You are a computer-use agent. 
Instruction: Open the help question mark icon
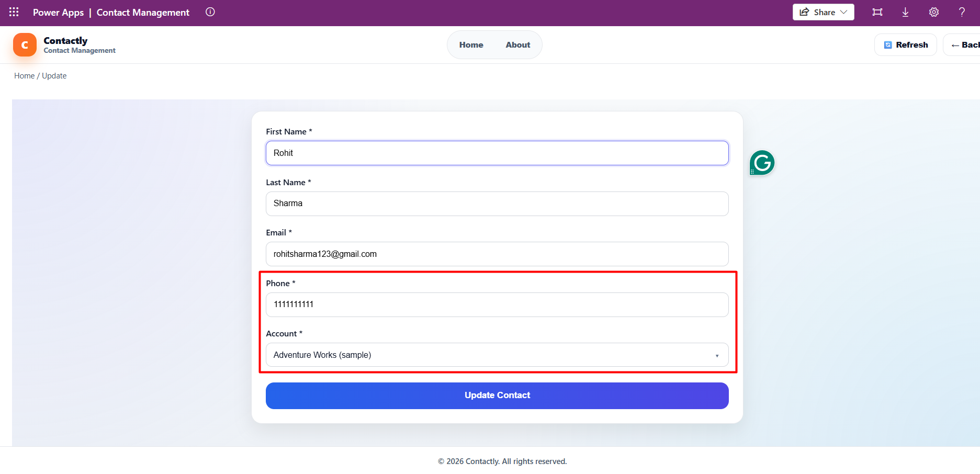(962, 12)
